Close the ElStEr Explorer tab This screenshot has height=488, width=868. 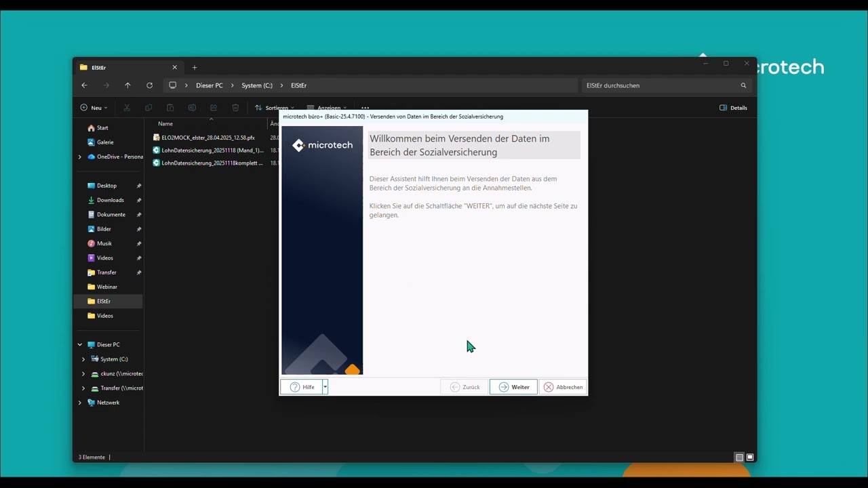(174, 67)
